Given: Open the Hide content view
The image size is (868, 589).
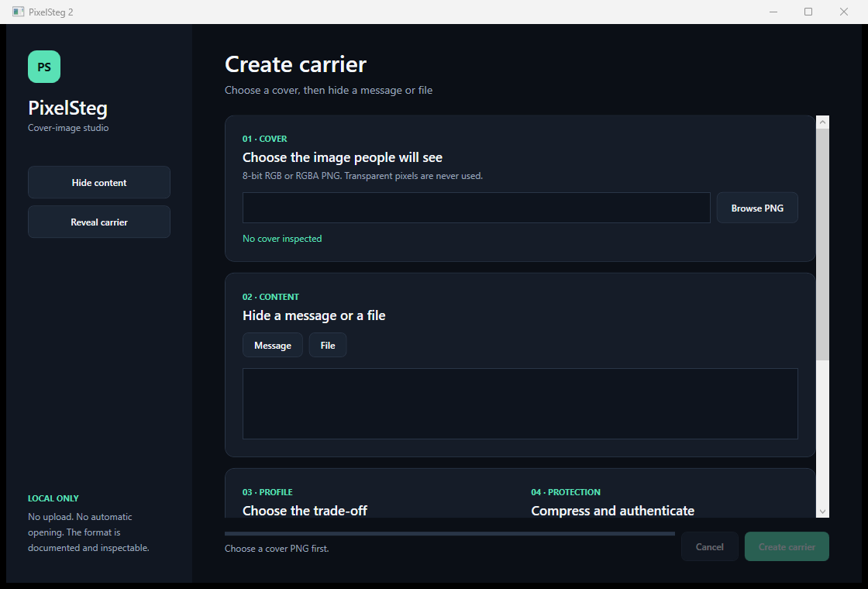Looking at the screenshot, I should coord(99,182).
